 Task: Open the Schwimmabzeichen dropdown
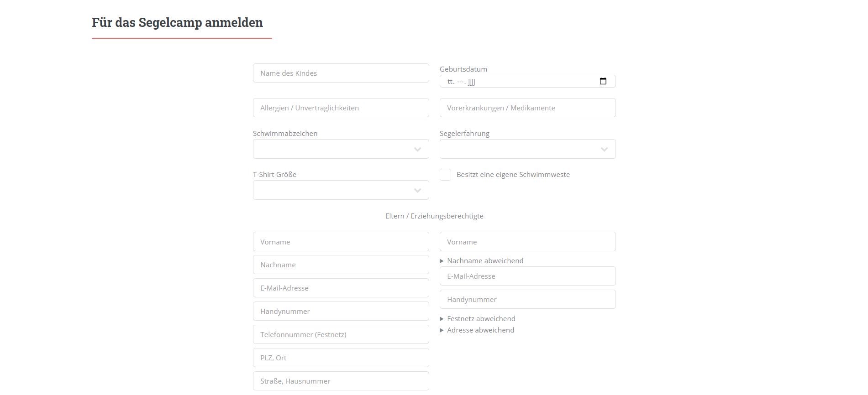click(341, 149)
